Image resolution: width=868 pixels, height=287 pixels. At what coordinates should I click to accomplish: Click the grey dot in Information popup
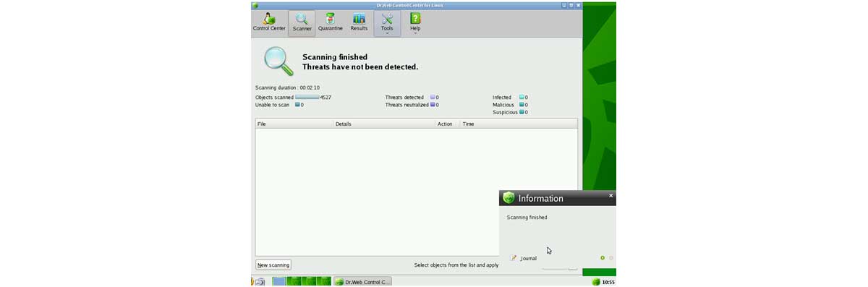pos(611,258)
